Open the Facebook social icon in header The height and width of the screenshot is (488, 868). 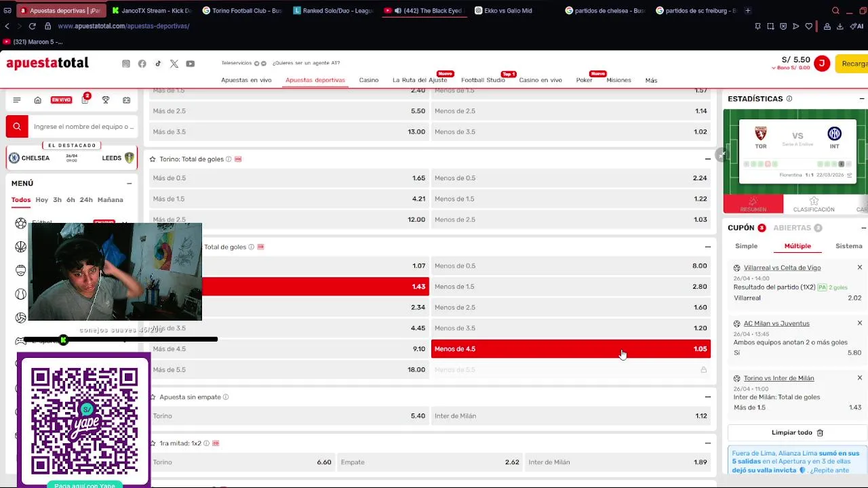pyautogui.click(x=142, y=64)
